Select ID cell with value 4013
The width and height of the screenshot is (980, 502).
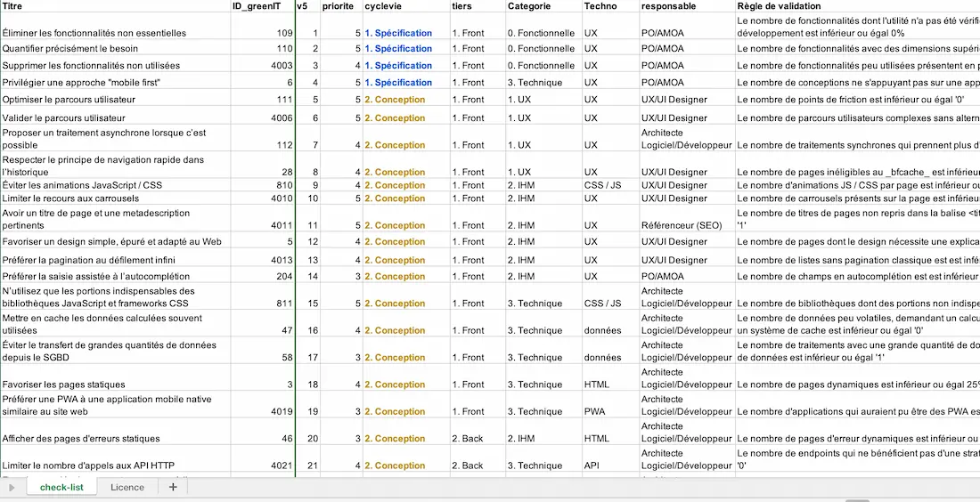click(263, 258)
